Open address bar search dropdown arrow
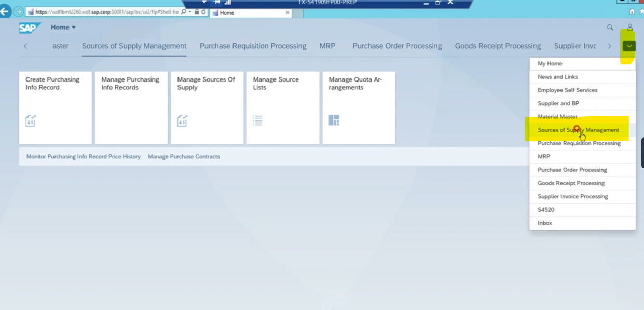This screenshot has height=310, width=644. coord(190,12)
